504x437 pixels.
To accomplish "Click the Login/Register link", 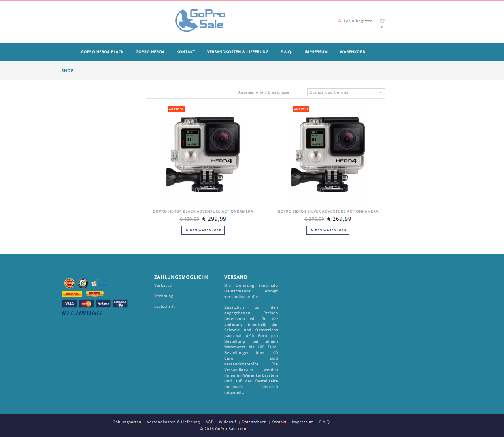I will pos(357,21).
